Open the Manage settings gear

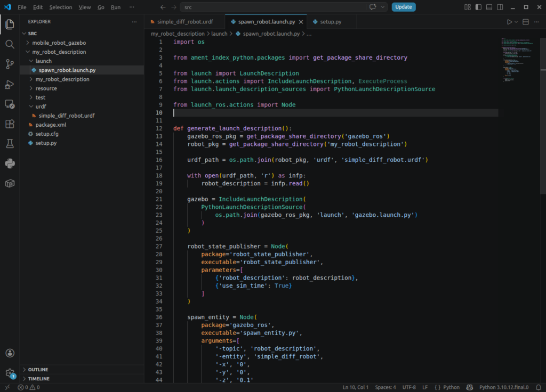point(10,373)
